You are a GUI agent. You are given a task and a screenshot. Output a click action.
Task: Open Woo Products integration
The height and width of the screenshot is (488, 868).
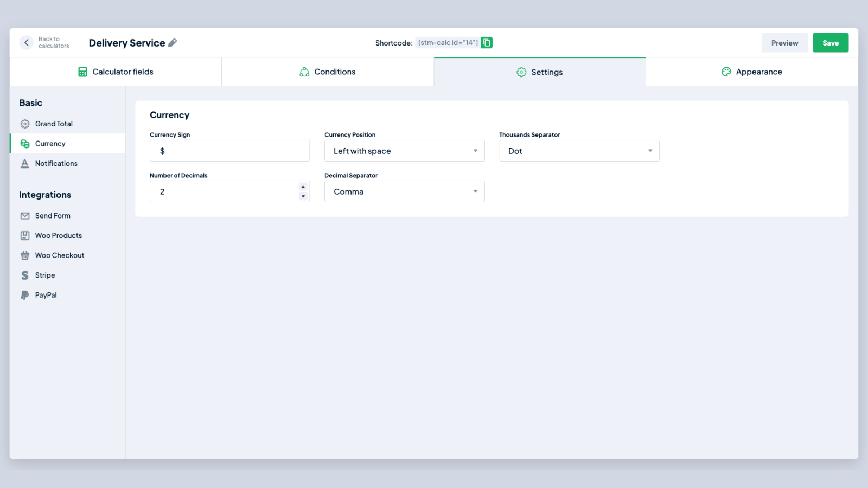(x=59, y=235)
